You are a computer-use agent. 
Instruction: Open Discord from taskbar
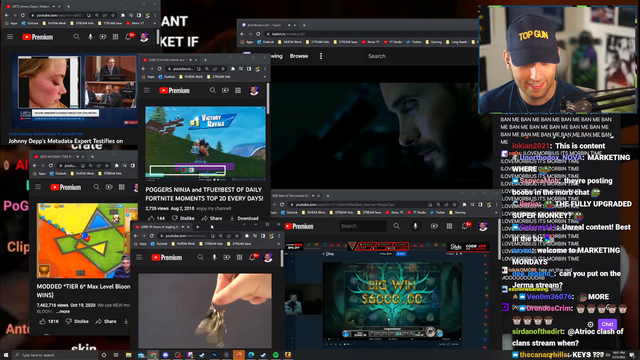[x=165, y=355]
